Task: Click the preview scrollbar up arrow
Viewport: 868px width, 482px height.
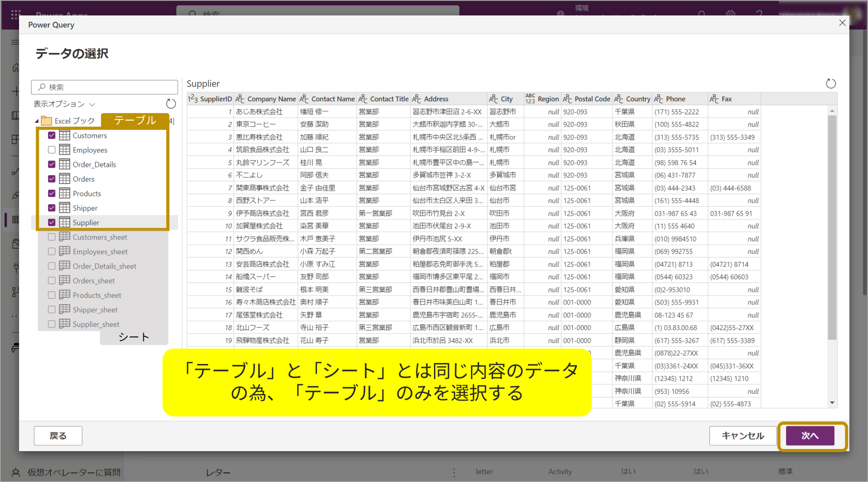Action: (x=832, y=111)
